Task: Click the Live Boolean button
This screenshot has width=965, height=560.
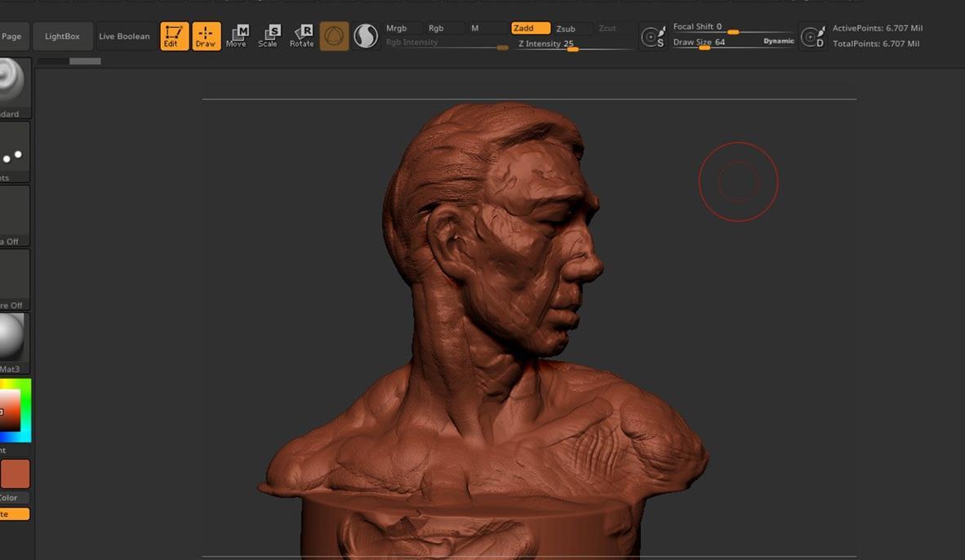Action: 124,37
